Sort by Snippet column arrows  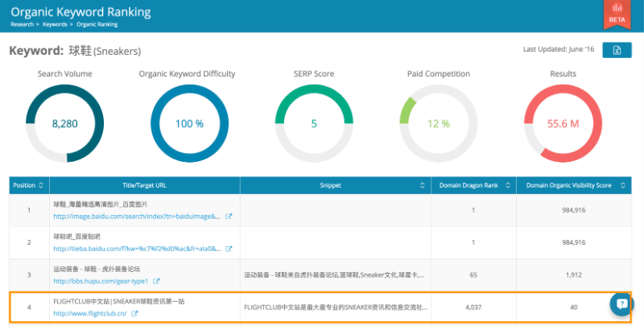[x=423, y=185]
